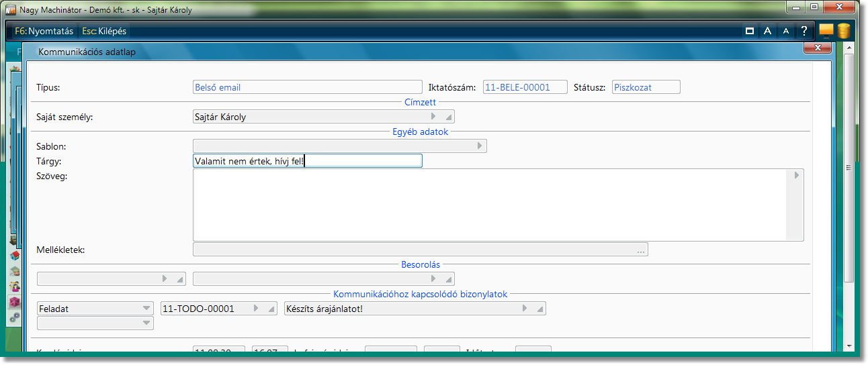Click the Kommunikációs adatlap title text
868x365 pixels.
tap(87, 52)
